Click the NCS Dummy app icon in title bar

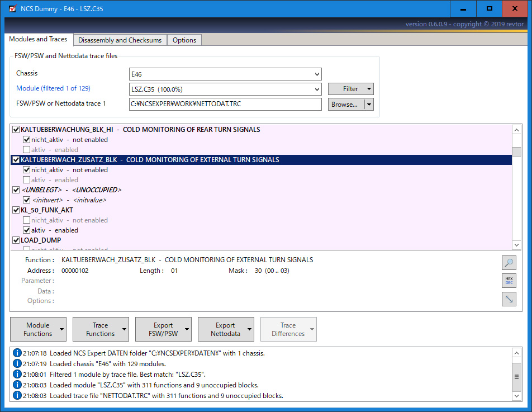tap(13, 8)
